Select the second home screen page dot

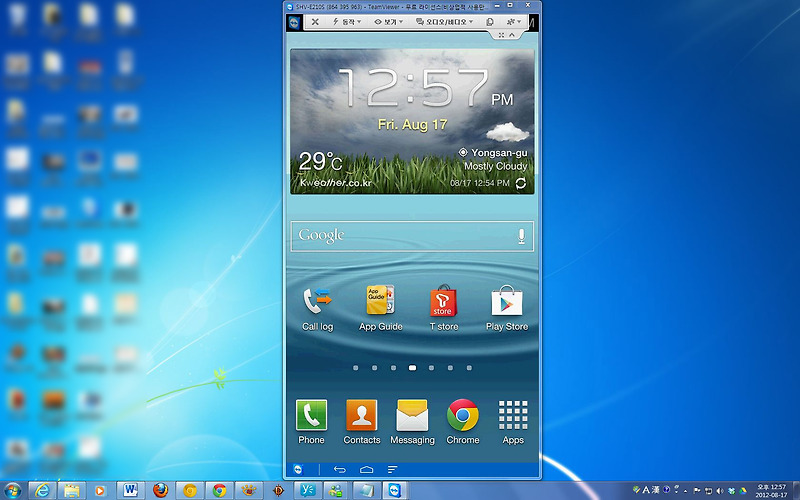(x=374, y=367)
